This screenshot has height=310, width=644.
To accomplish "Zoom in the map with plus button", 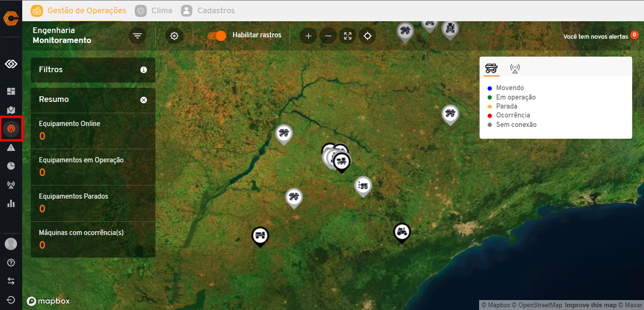I will pos(309,36).
